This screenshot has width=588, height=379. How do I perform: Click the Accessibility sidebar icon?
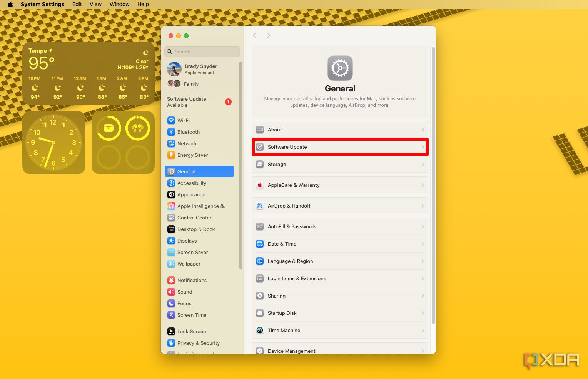point(171,183)
